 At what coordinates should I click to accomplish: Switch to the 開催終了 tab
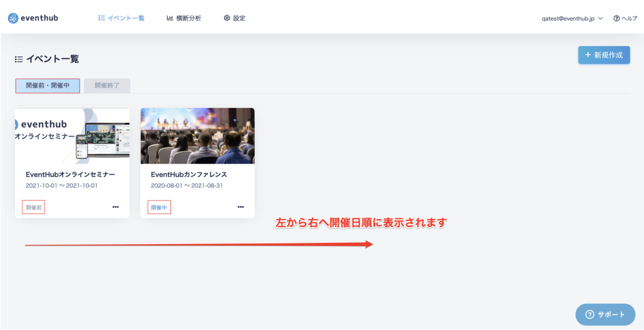[107, 86]
